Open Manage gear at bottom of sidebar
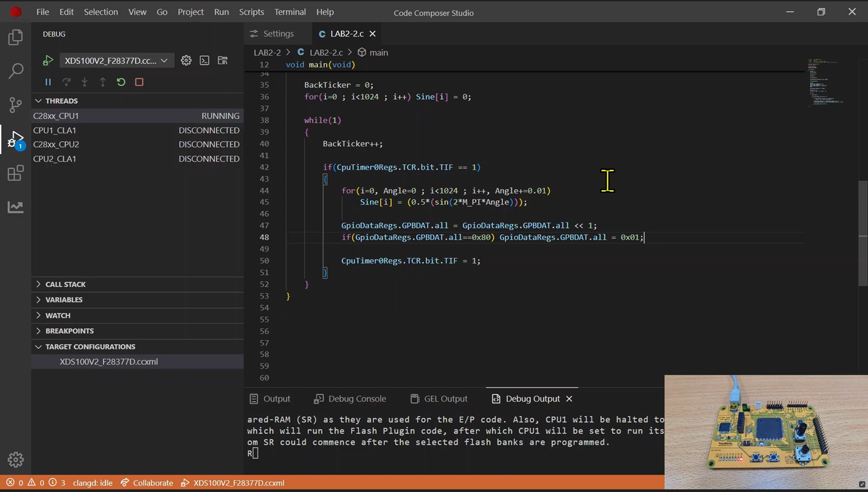This screenshot has width=868, height=492. click(15, 459)
